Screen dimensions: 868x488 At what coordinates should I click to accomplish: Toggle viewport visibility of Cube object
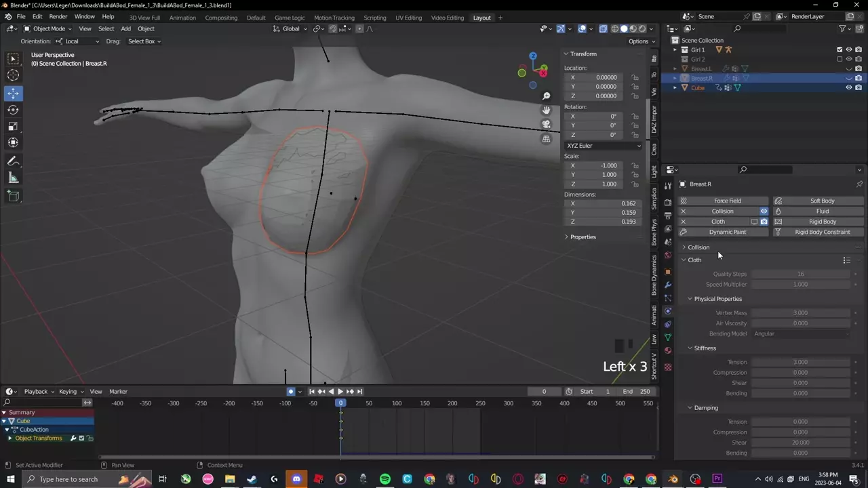pyautogui.click(x=848, y=87)
